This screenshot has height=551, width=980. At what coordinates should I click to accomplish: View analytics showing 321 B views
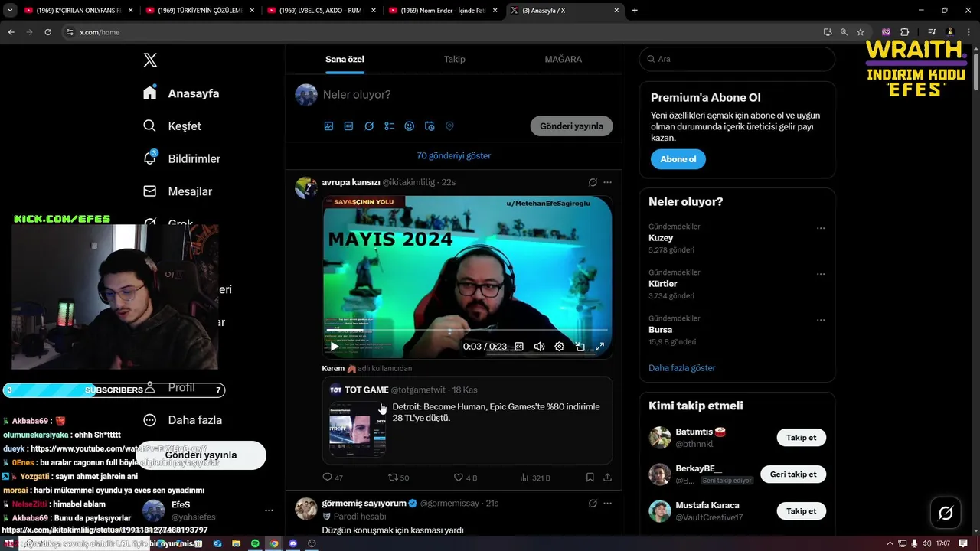pyautogui.click(x=535, y=478)
